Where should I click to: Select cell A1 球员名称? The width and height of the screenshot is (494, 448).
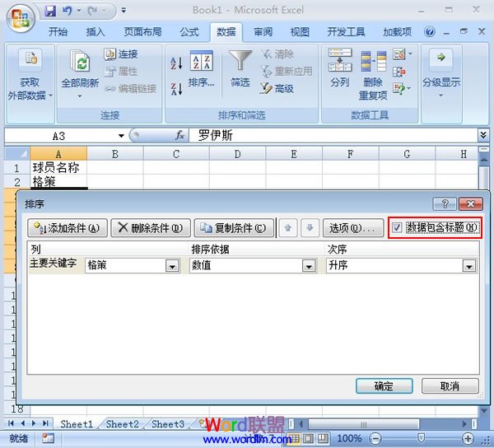[58, 168]
